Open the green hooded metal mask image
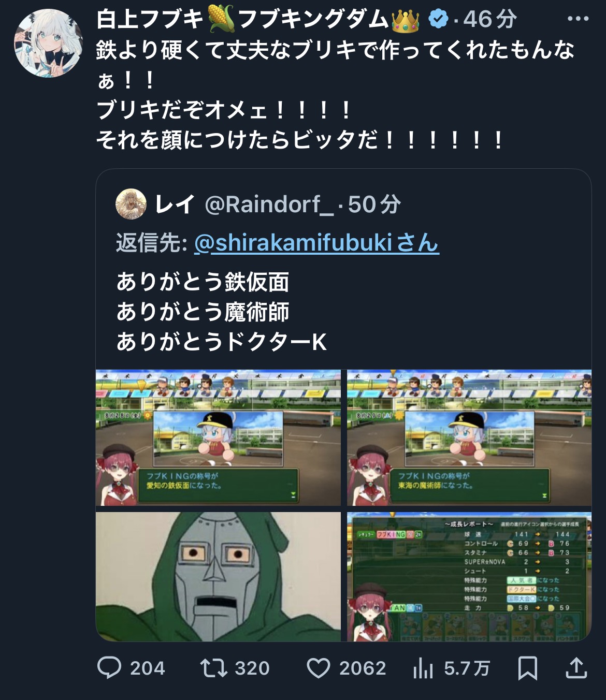This screenshot has width=606, height=700. 218,577
